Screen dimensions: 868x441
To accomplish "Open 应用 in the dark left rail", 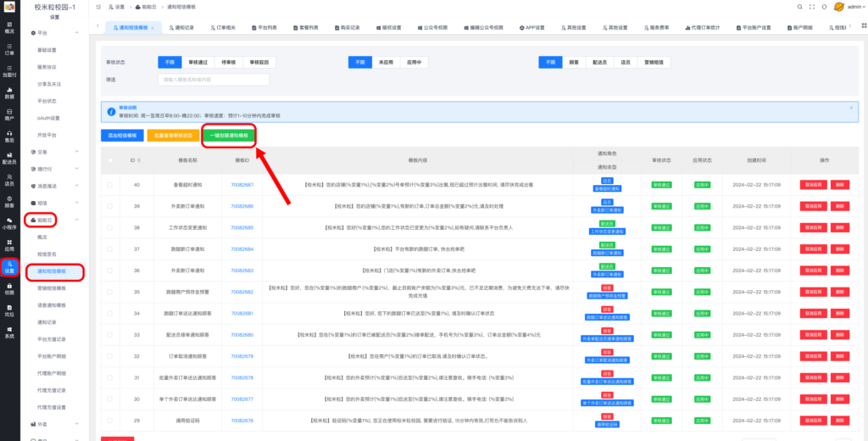I will coord(9,245).
